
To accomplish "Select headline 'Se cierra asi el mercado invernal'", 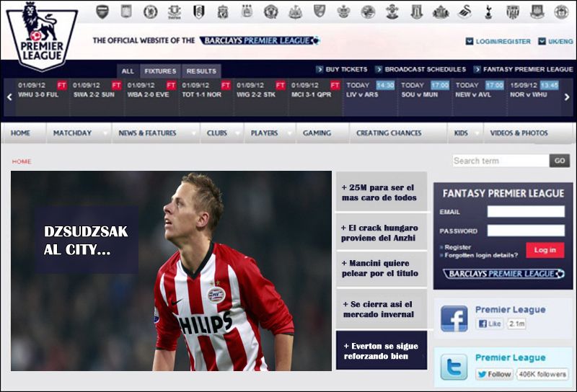I will coord(382,308).
